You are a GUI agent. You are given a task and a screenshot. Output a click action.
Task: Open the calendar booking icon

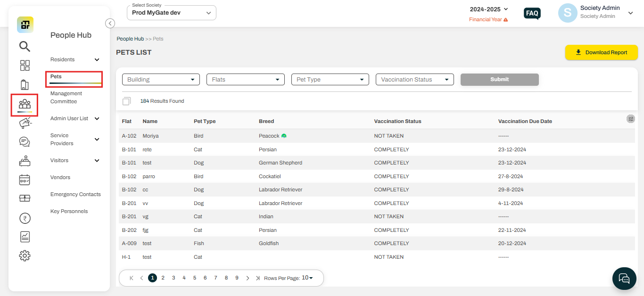pyautogui.click(x=25, y=180)
